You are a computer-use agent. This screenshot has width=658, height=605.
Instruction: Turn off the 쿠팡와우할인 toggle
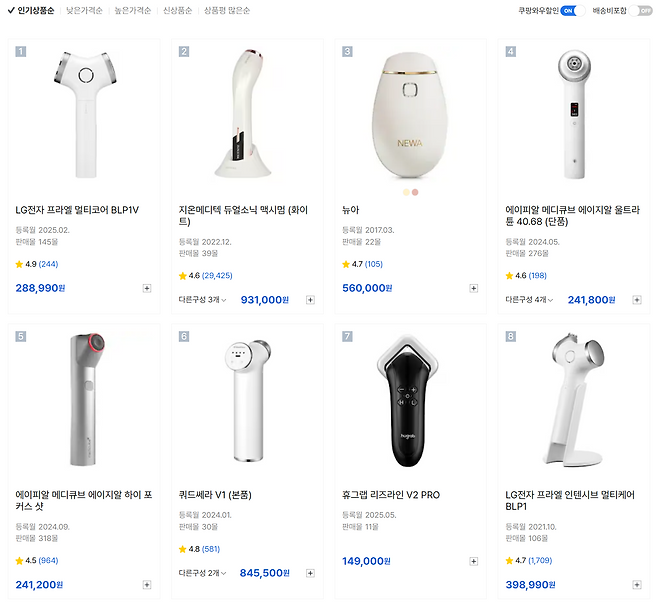click(568, 11)
